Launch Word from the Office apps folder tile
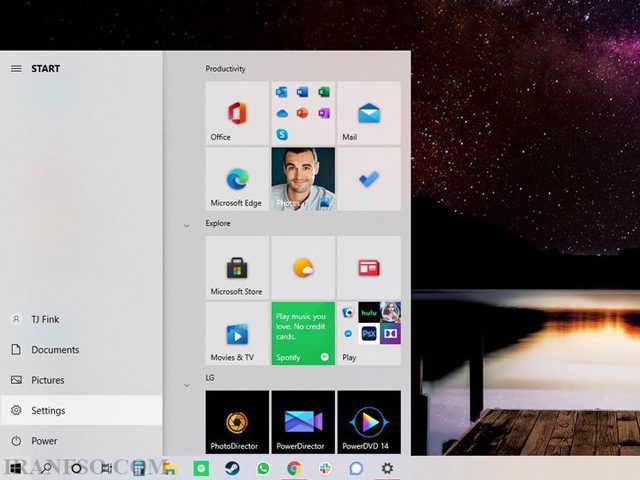This screenshot has height=480, width=640. tap(302, 92)
